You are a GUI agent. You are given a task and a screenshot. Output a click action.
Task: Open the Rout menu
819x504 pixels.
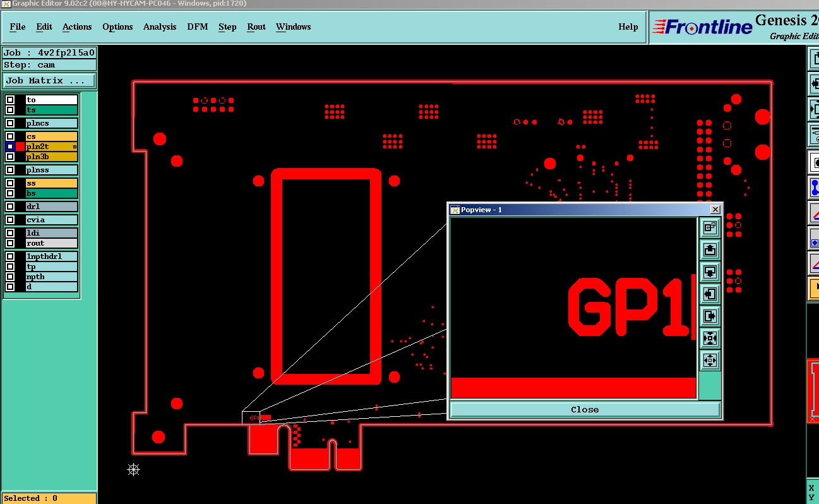pos(256,27)
